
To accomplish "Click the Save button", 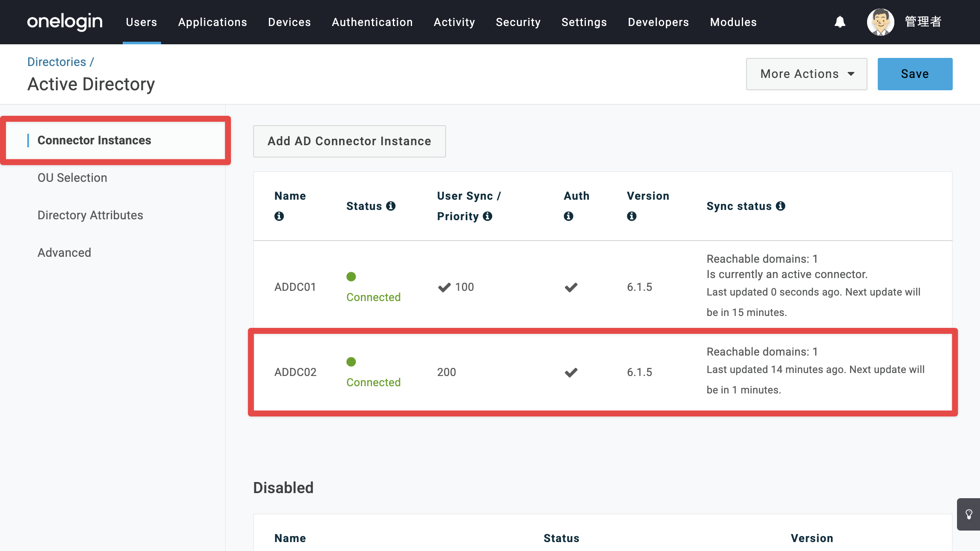I will pos(915,74).
